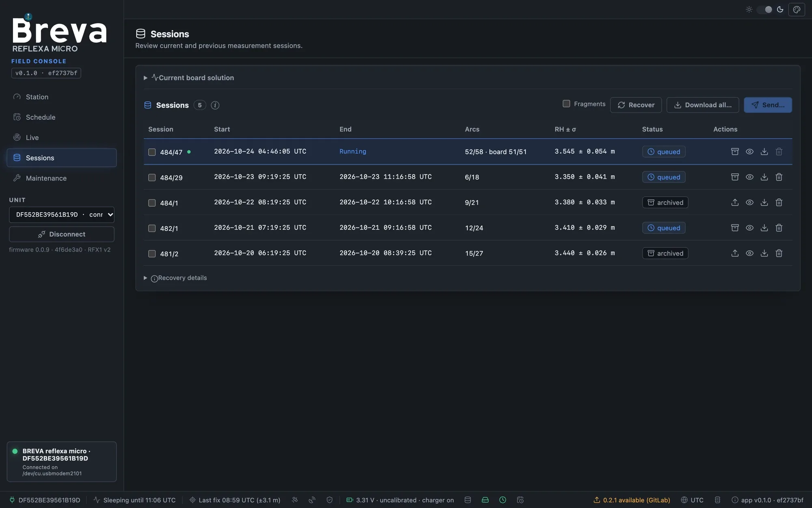
Task: Click the archived status badge of session 481/2
Action: coord(665,253)
